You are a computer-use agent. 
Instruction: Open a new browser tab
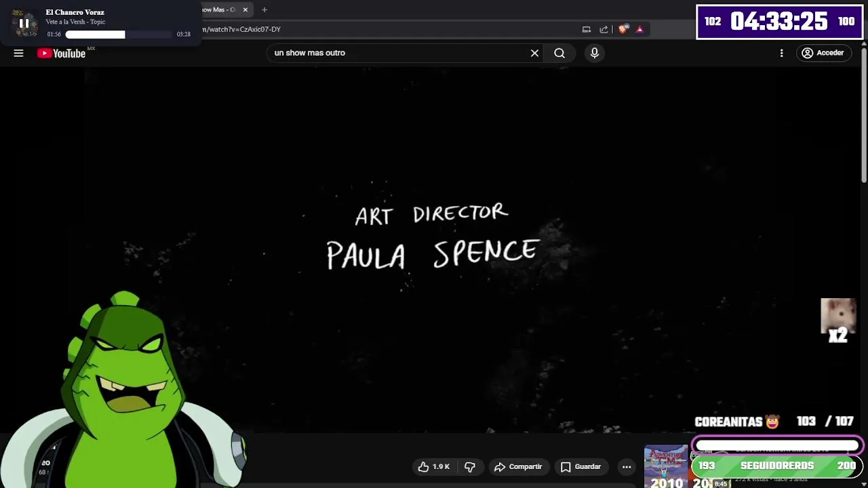(264, 9)
